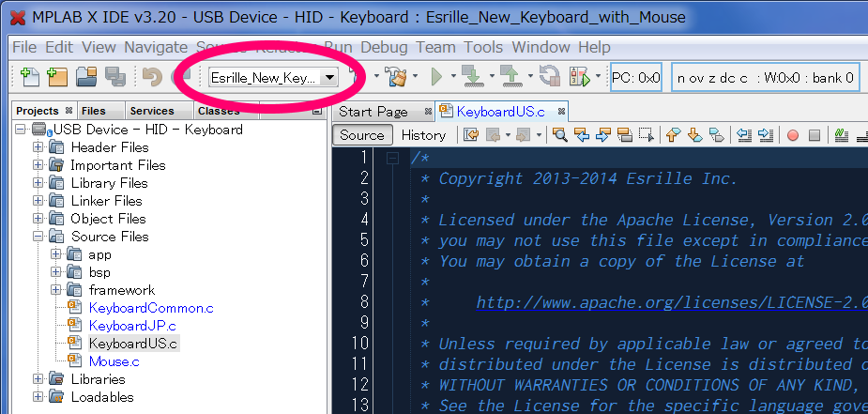Viewport: 868px width, 414px height.
Task: Click the Read Device Memory icon
Action: [510, 78]
